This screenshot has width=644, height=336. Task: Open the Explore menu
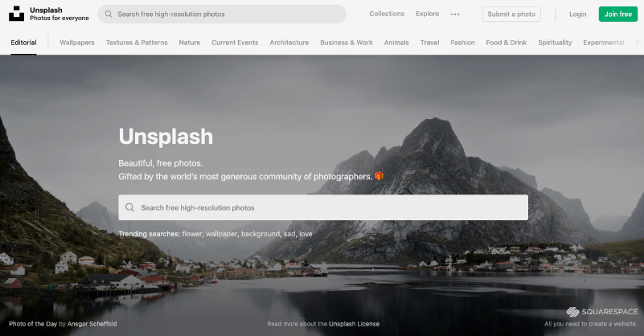point(427,14)
